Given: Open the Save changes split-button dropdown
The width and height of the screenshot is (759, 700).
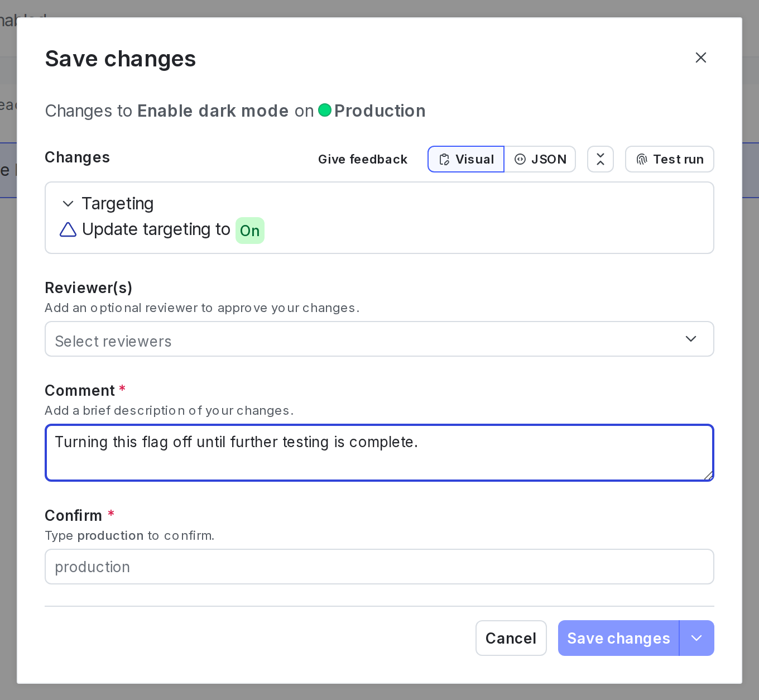Looking at the screenshot, I should click(x=696, y=638).
